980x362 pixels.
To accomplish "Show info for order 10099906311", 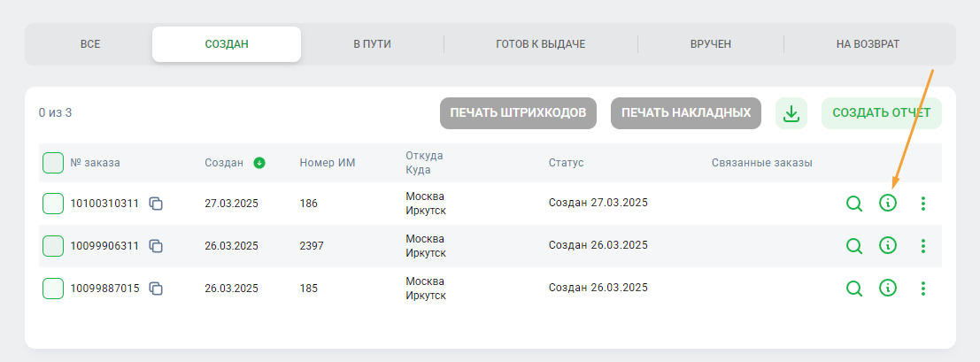I will coord(888,246).
